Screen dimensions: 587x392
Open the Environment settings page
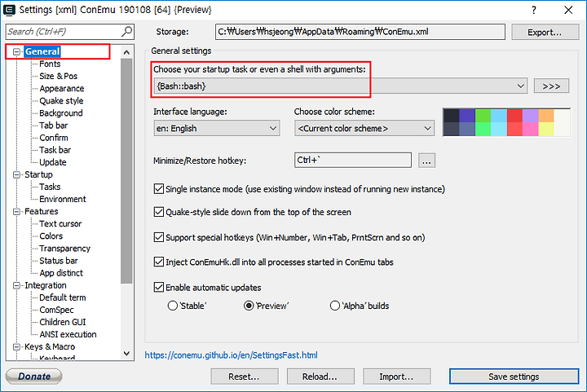(x=63, y=199)
